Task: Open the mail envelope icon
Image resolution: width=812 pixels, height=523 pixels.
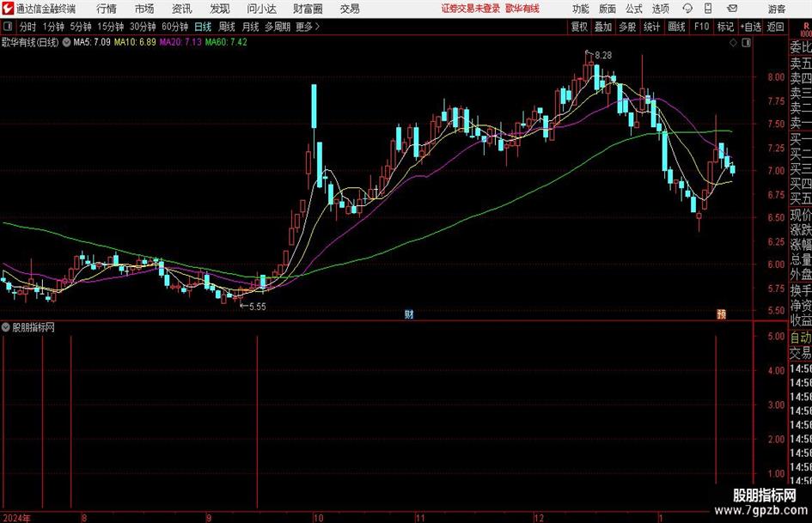Action: point(732,9)
